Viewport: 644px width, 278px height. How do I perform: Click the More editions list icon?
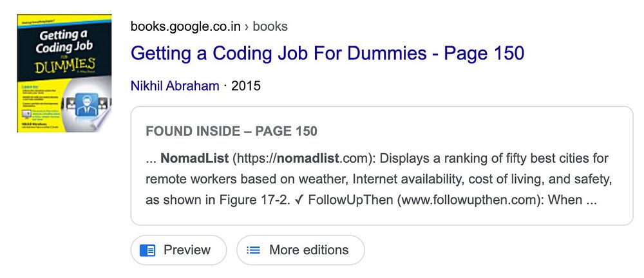click(x=253, y=250)
